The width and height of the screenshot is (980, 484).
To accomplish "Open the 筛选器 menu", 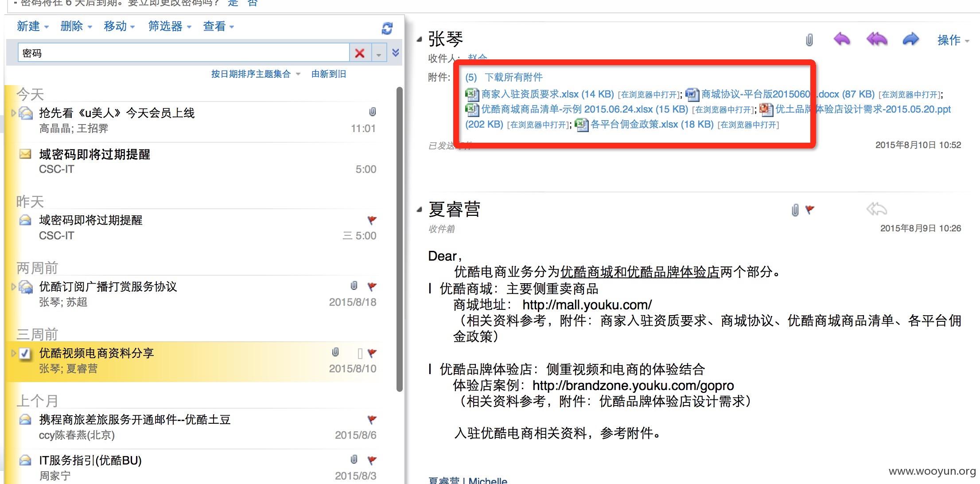I will point(170,26).
